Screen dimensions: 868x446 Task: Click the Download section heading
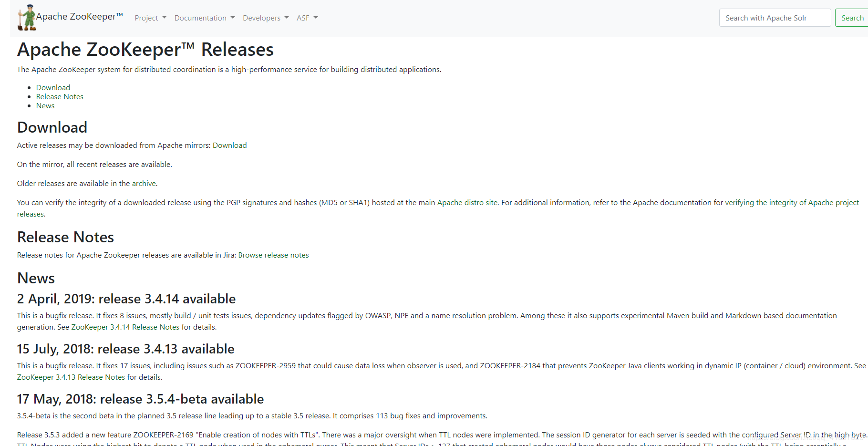tap(52, 127)
